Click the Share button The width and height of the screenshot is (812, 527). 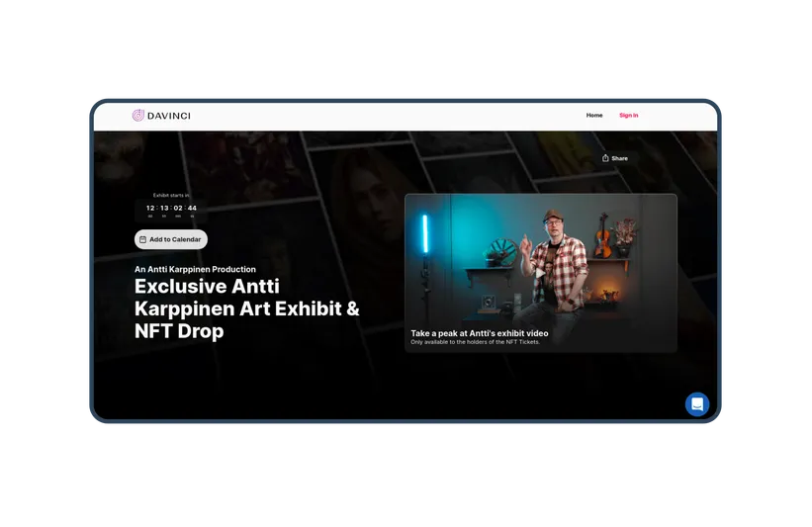tap(615, 158)
